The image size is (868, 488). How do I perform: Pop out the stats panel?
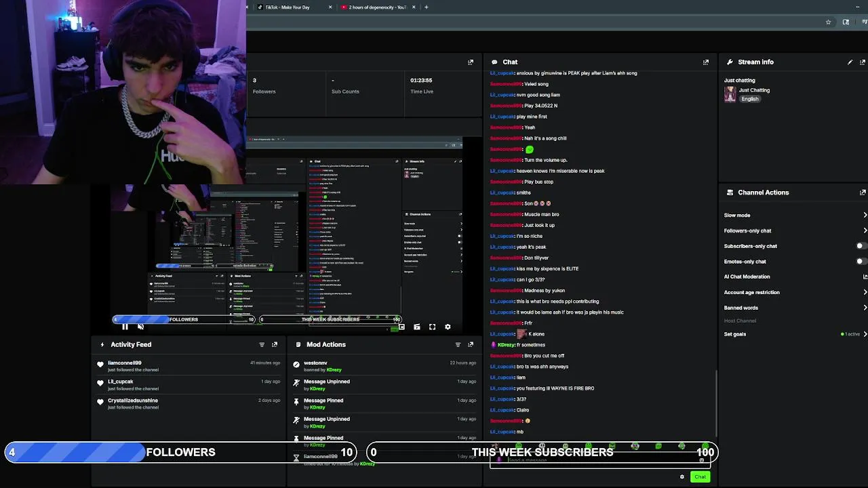click(x=471, y=62)
